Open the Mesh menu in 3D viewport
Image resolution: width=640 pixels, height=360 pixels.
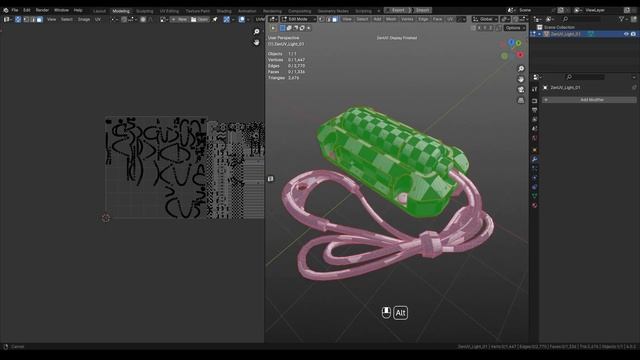pos(391,19)
